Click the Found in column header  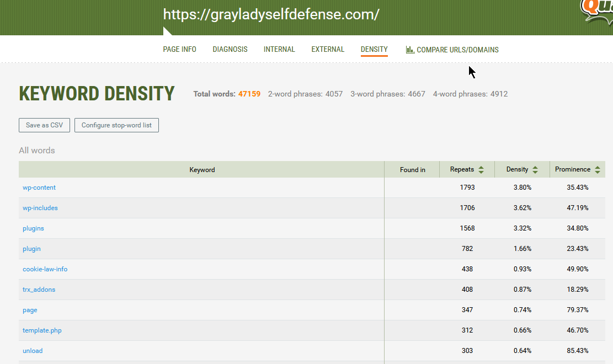(x=413, y=170)
